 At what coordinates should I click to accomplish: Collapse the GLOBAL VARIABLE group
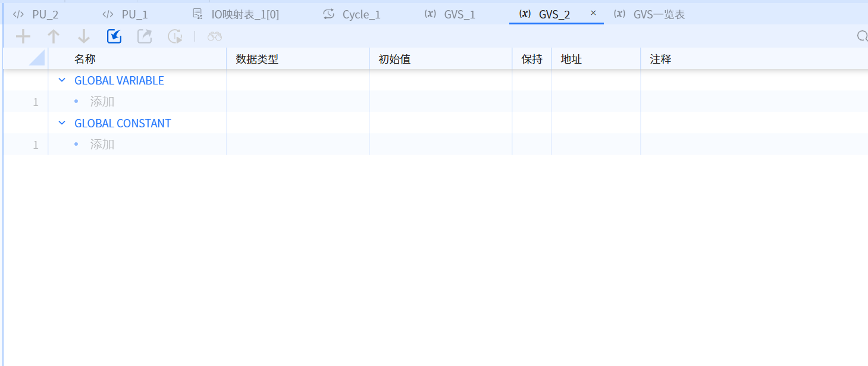click(62, 80)
